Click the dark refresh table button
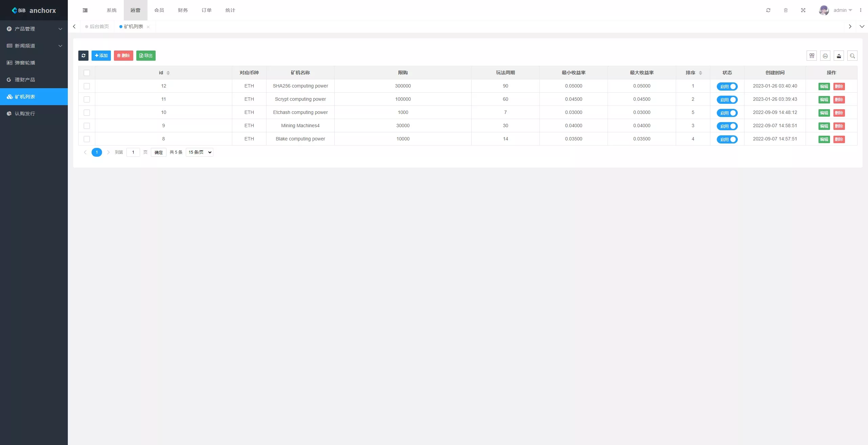Viewport: 868px width, 445px height. click(x=83, y=56)
